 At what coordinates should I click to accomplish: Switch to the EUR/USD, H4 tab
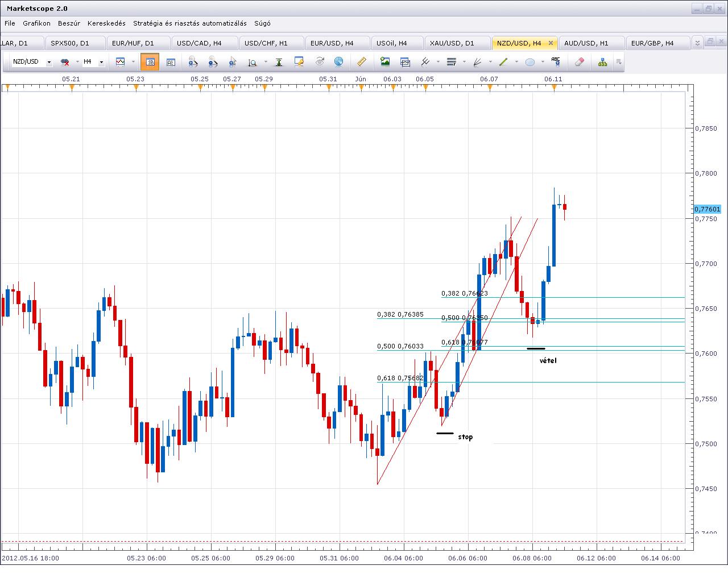coord(337,43)
